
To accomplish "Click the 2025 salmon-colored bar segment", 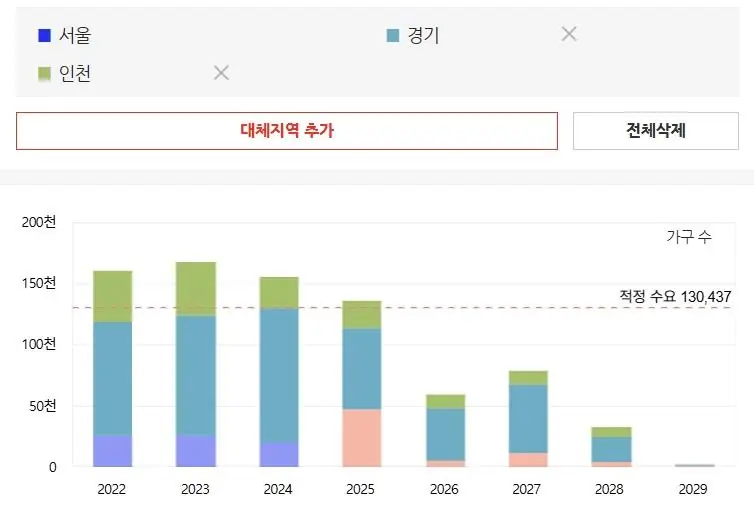I will click(361, 437).
